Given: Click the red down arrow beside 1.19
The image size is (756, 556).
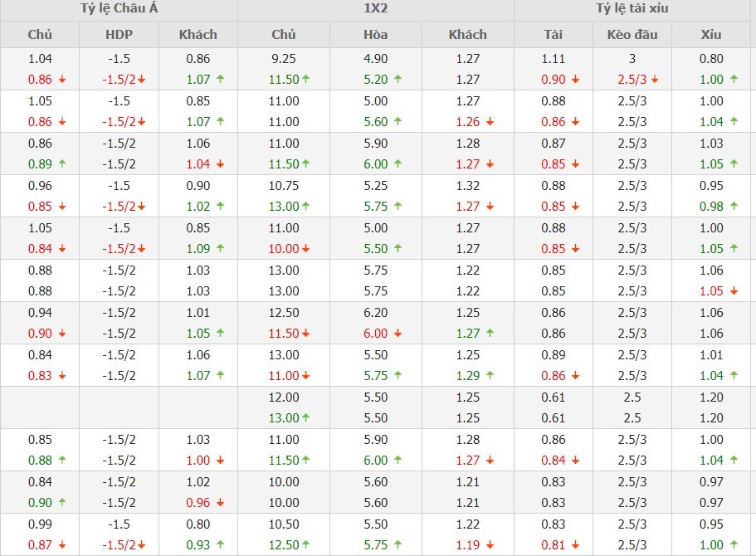Looking at the screenshot, I should pyautogui.click(x=490, y=545).
